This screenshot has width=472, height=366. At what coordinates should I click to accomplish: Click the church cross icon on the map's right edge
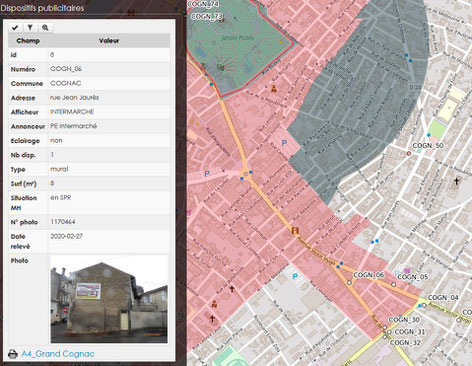[457, 181]
